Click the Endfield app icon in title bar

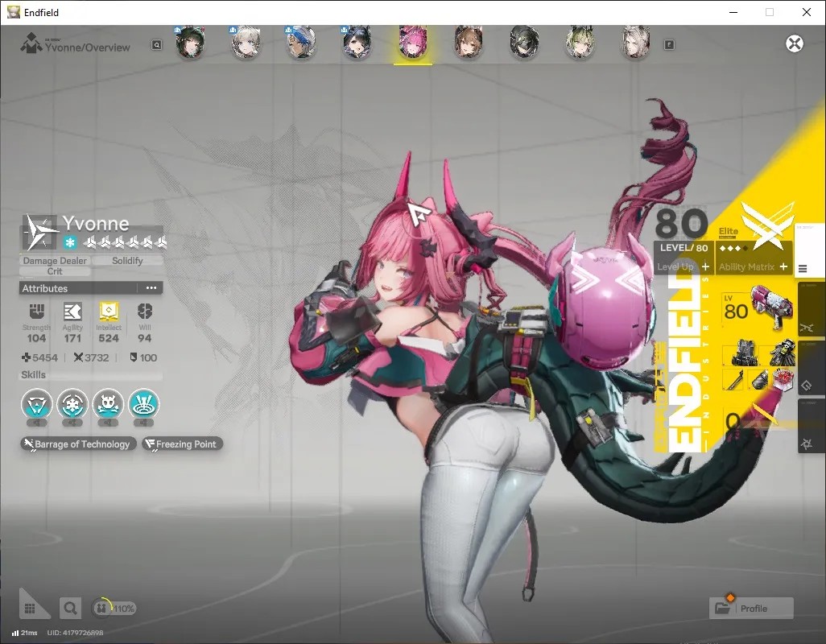(13, 12)
